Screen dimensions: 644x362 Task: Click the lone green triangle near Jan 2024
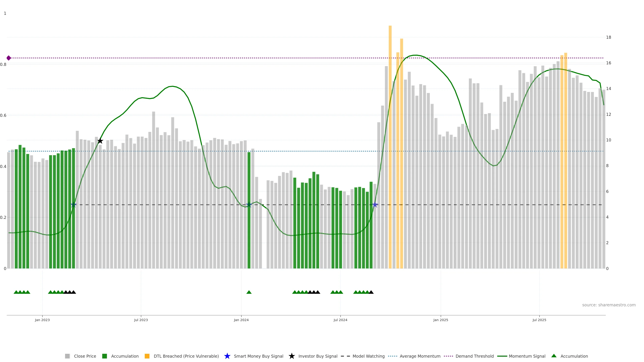[249, 292]
